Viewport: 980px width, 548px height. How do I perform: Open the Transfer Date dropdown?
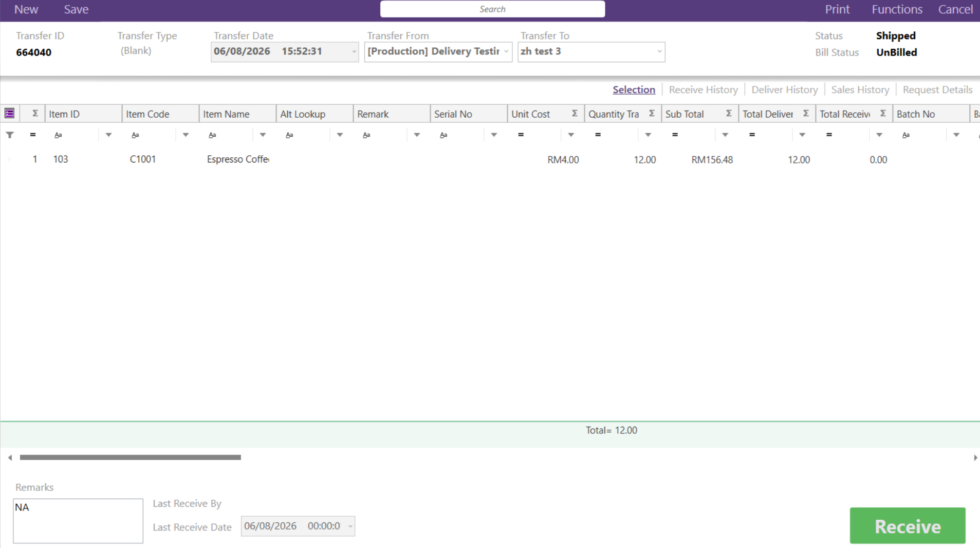[x=354, y=51]
